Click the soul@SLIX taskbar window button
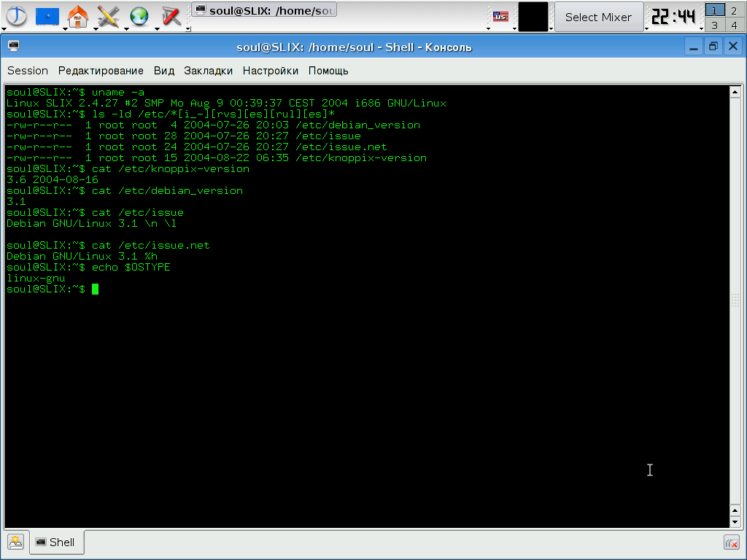This screenshot has width=747, height=560. pyautogui.click(x=265, y=10)
